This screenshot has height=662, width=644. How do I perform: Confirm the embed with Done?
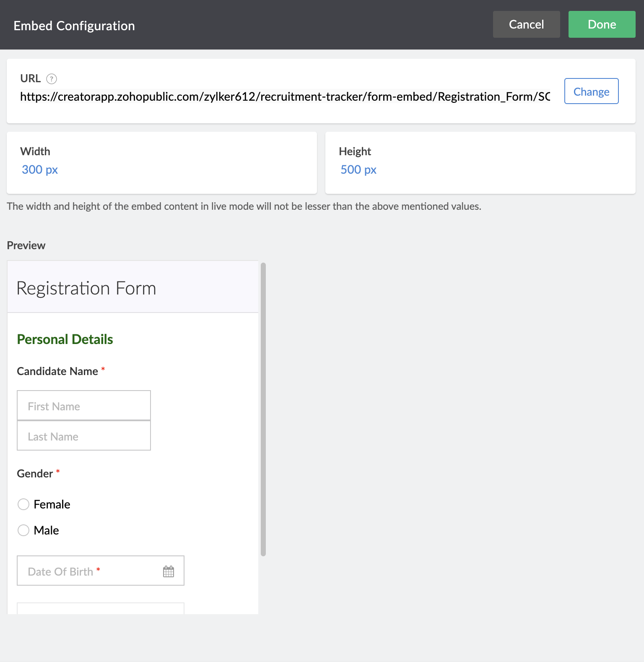pyautogui.click(x=602, y=24)
